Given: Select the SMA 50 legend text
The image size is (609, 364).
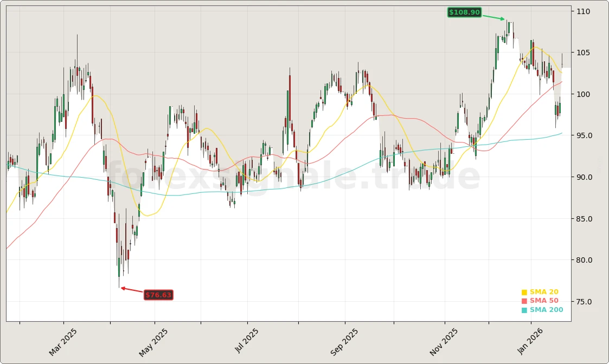Looking at the screenshot, I should point(544,301).
